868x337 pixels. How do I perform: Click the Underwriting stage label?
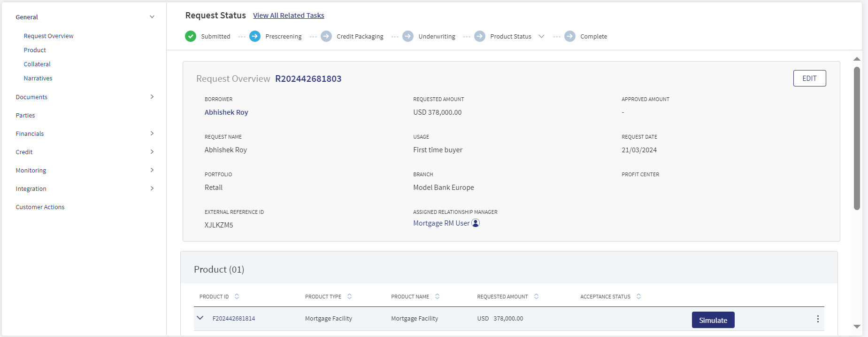click(437, 36)
